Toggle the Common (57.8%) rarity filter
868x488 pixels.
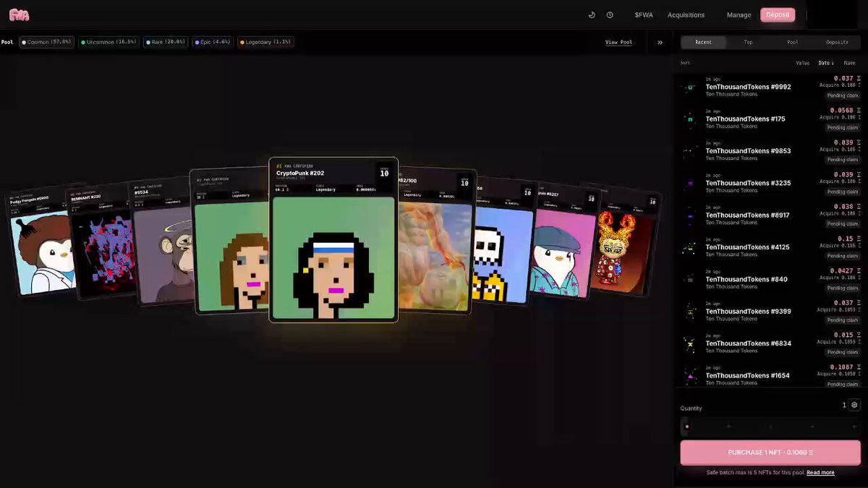[x=47, y=42]
